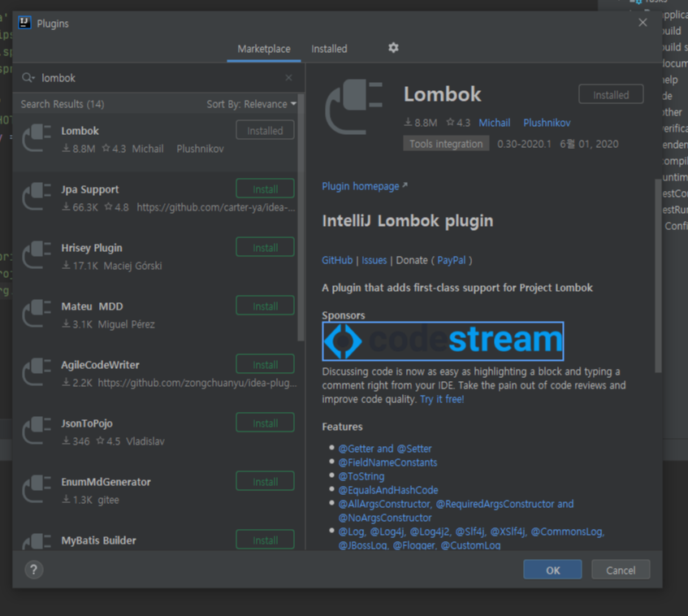Click Try it free link

[x=442, y=399]
